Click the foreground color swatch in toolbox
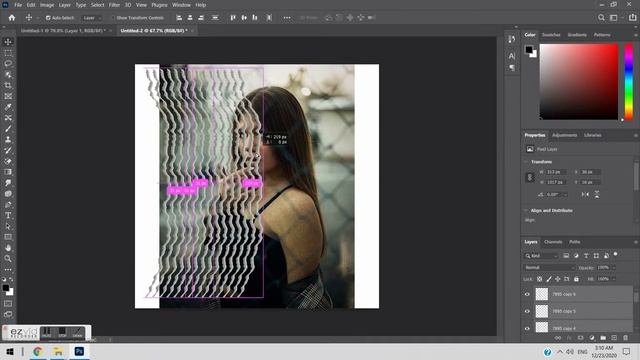This screenshot has width=640, height=360. pos(6,288)
